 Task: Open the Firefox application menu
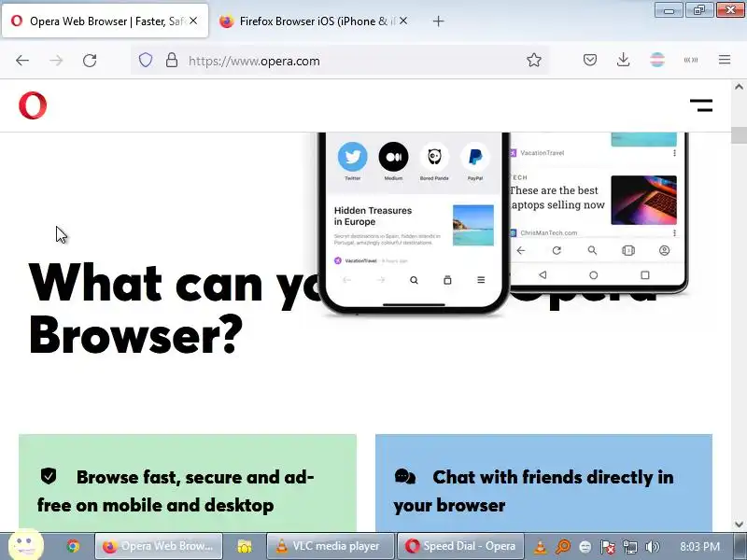click(x=725, y=60)
